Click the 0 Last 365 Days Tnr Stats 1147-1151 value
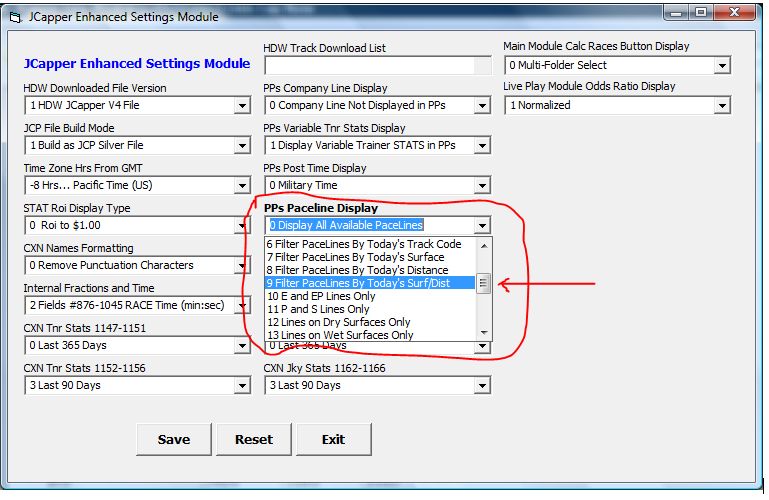769x500 pixels. click(68, 345)
